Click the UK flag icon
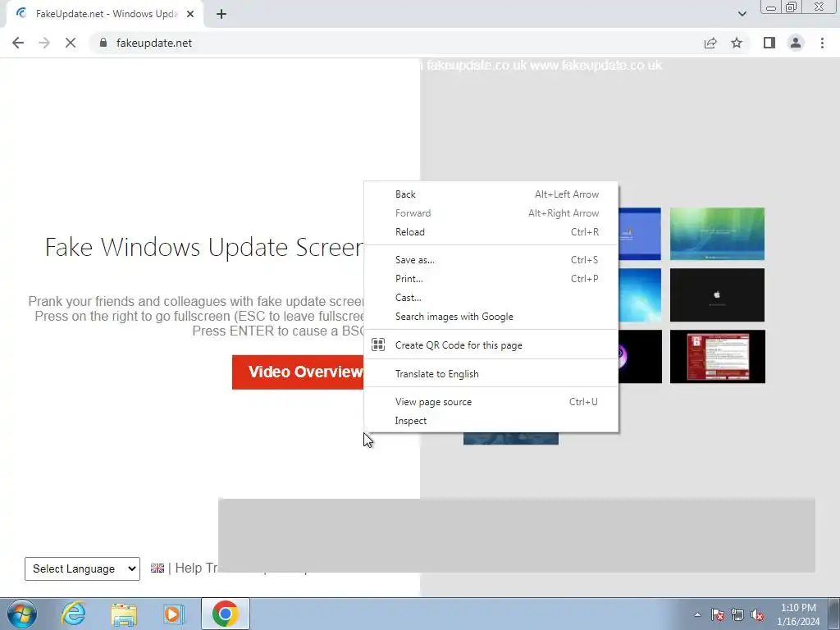The width and height of the screenshot is (840, 630). [157, 568]
